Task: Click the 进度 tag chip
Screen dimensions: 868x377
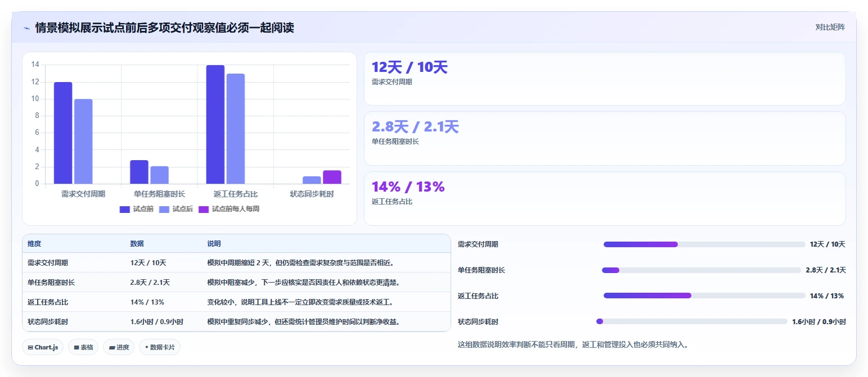Action: click(119, 347)
